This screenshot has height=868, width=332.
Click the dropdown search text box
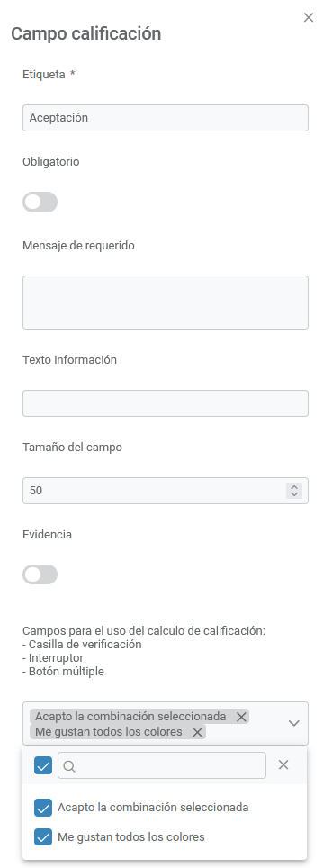pos(162,765)
